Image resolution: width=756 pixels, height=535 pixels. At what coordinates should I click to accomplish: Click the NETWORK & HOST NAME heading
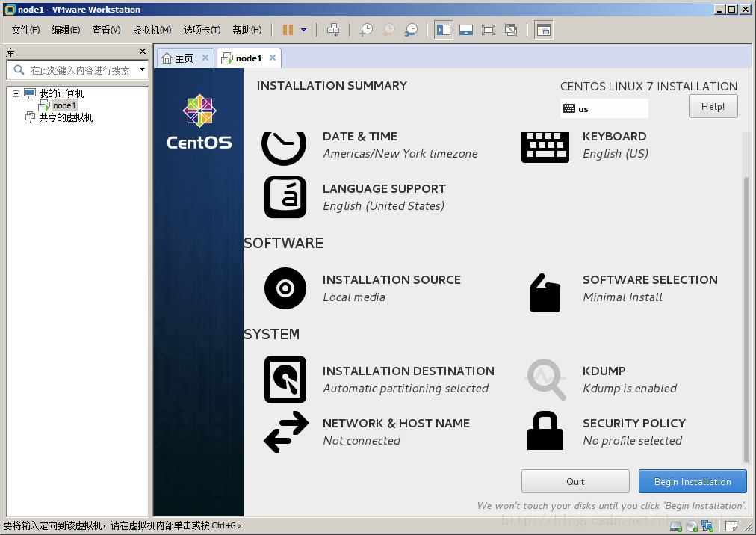coord(396,423)
